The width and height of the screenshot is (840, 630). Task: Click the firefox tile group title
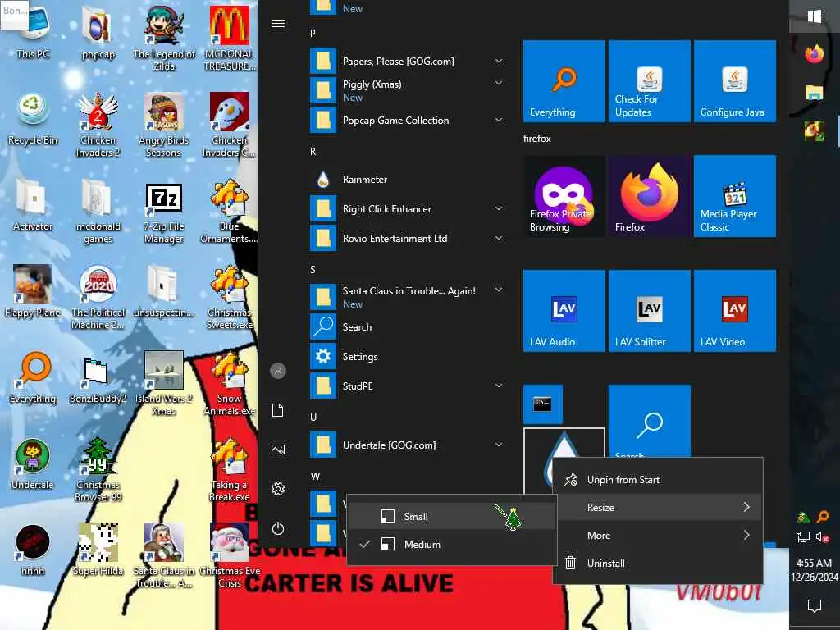tap(536, 138)
